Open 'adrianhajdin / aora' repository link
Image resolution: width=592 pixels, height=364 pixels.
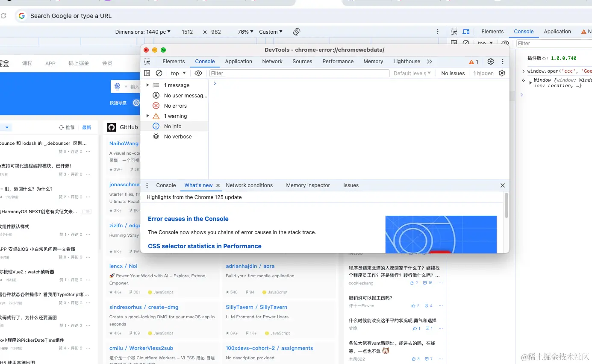(x=250, y=266)
